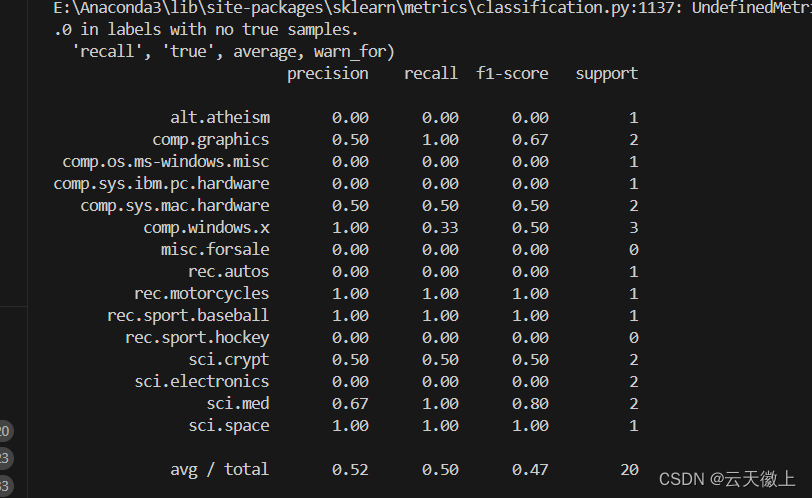
Task: Select the comp.windows.x row label
Action: pos(207,228)
